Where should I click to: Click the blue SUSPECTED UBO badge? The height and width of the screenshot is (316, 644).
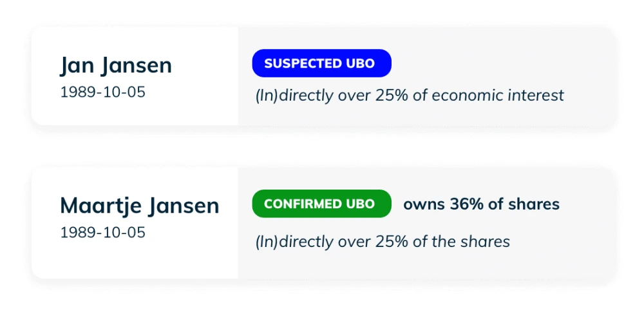click(321, 63)
